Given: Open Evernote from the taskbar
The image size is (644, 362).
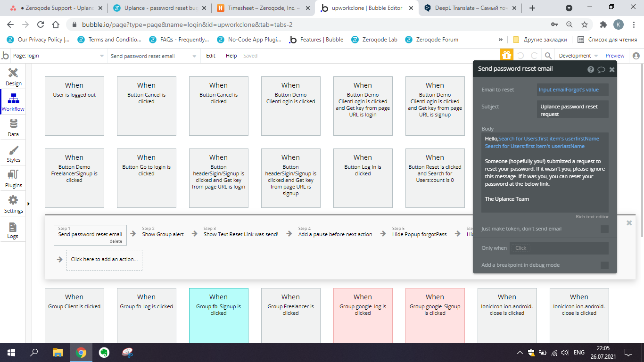Looking at the screenshot, I should (x=104, y=352).
